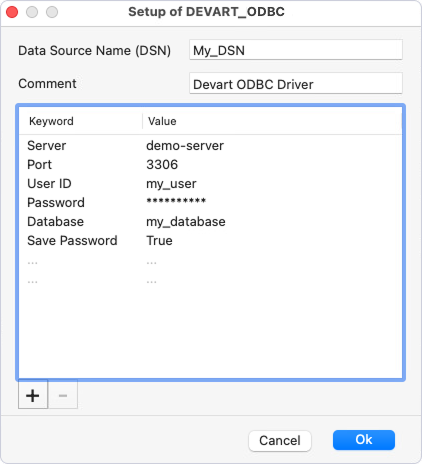Select the Save Password keyword
Image resolution: width=422 pixels, height=464 pixels.
coord(72,241)
